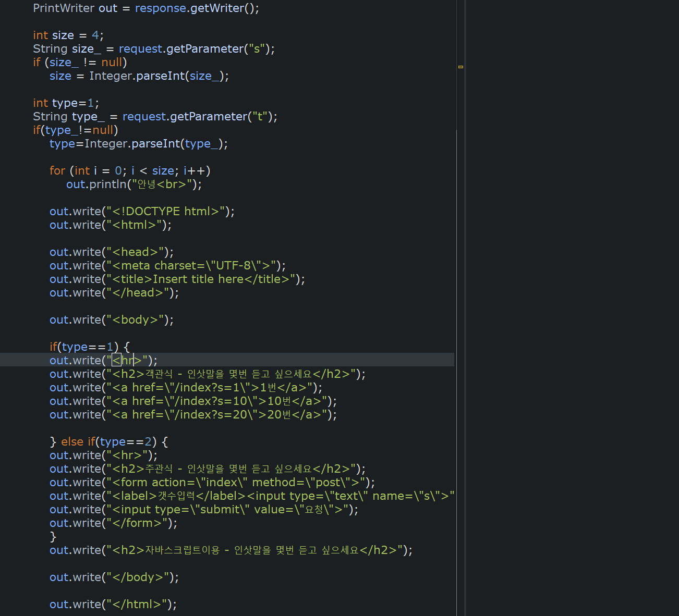Viewport: 679px width, 616px height.
Task: Click the 'Insert title here' title line
Action: pos(177,279)
